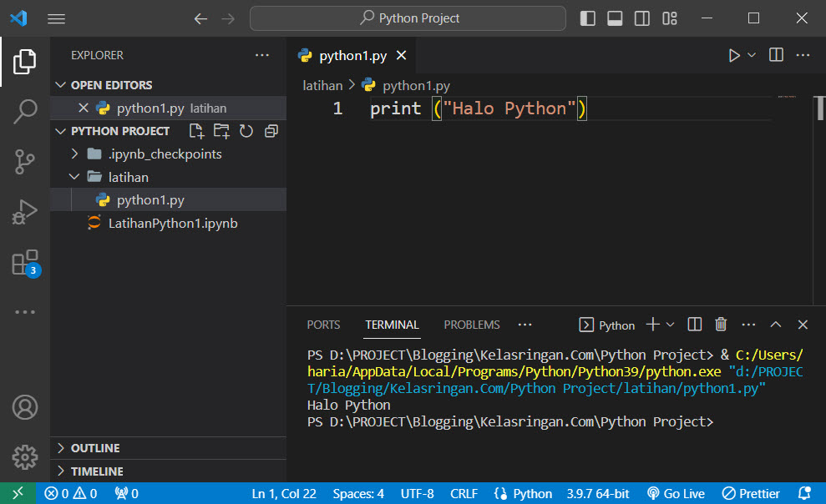Switch to the PORTS tab
Viewport: 826px width, 504px height.
coord(323,325)
